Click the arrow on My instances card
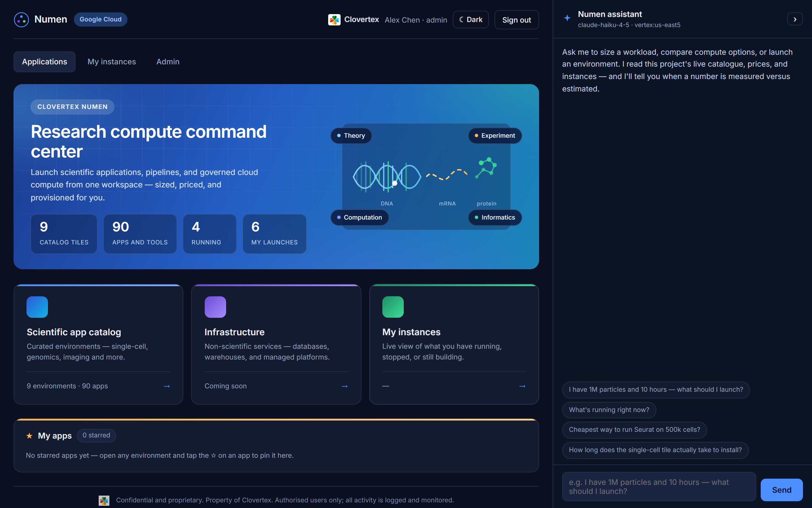This screenshot has width=812, height=508. pyautogui.click(x=522, y=386)
